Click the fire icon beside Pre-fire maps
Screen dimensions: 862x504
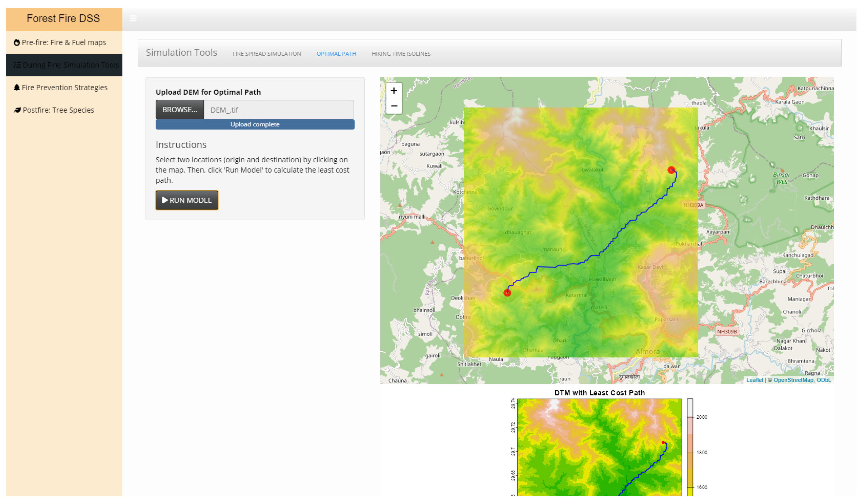point(16,42)
